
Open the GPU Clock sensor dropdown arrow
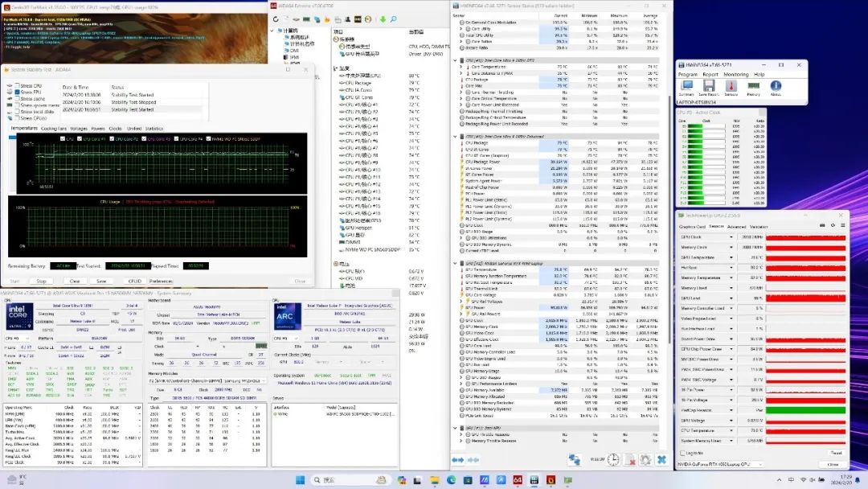click(731, 237)
